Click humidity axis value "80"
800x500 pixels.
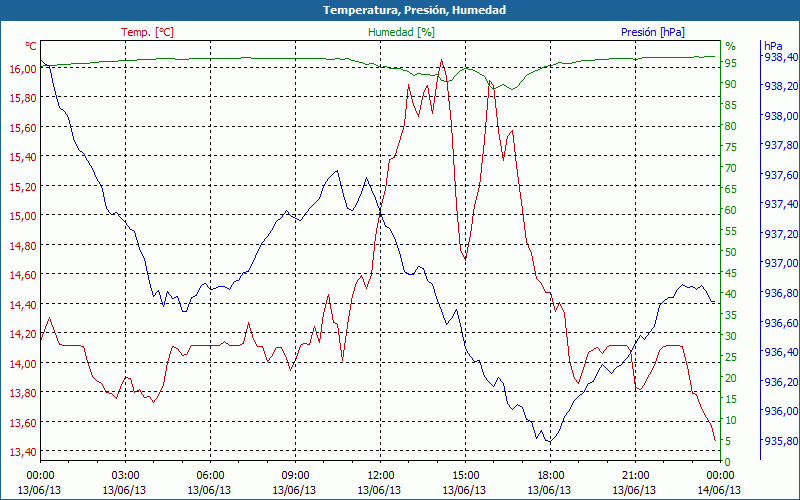tap(731, 126)
